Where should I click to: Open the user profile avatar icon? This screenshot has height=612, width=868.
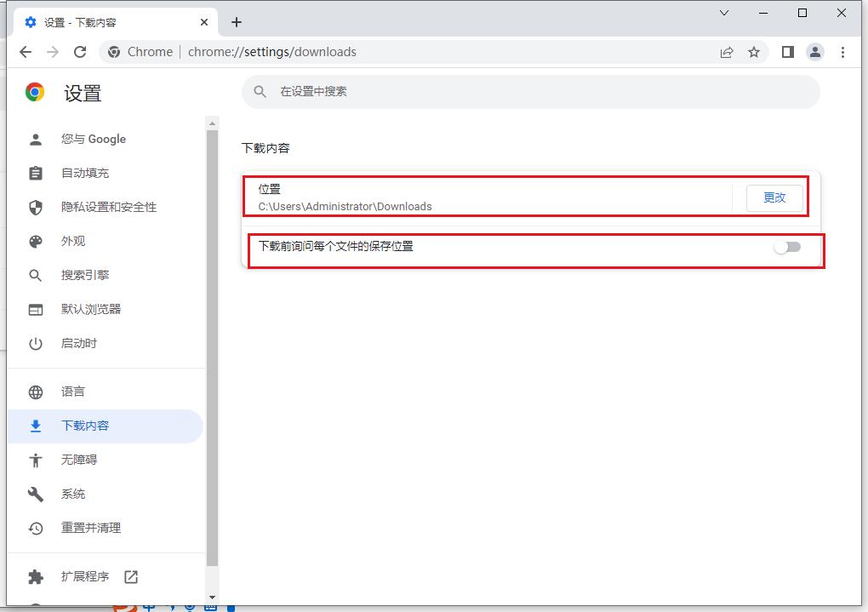coord(815,52)
